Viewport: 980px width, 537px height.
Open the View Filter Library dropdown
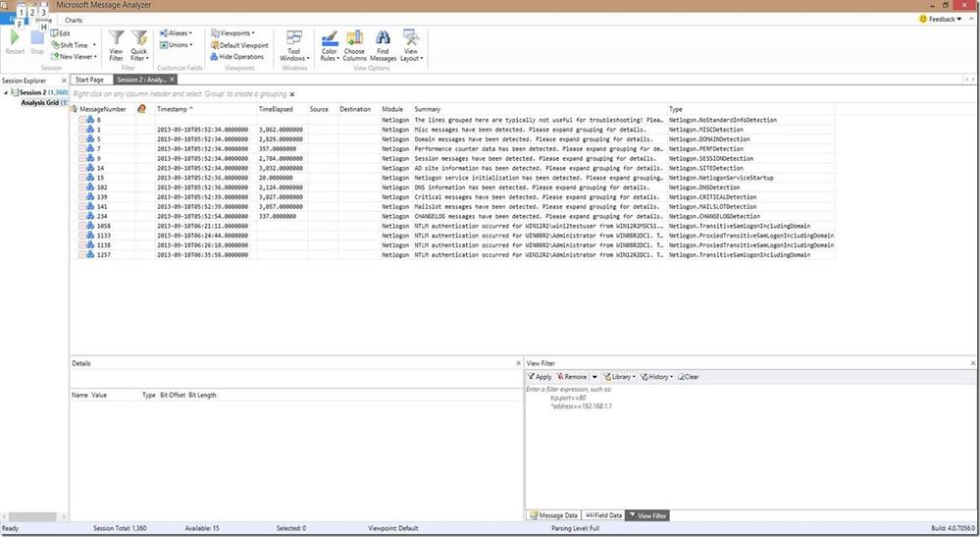pos(619,377)
